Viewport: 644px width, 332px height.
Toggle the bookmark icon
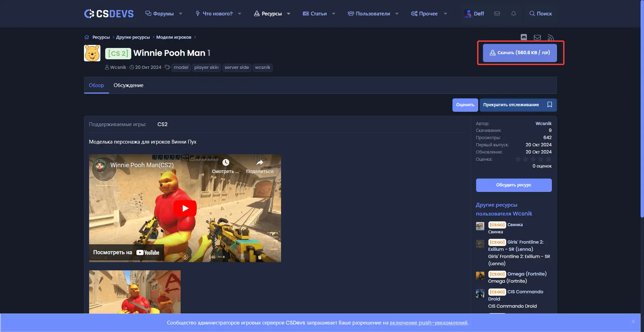click(550, 105)
